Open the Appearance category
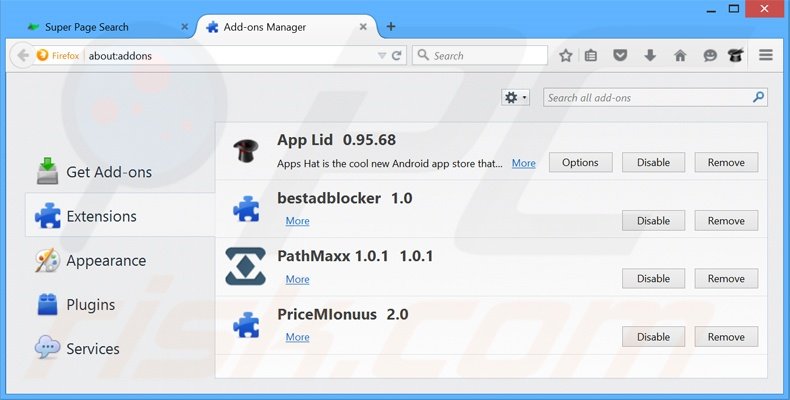 pyautogui.click(x=120, y=260)
